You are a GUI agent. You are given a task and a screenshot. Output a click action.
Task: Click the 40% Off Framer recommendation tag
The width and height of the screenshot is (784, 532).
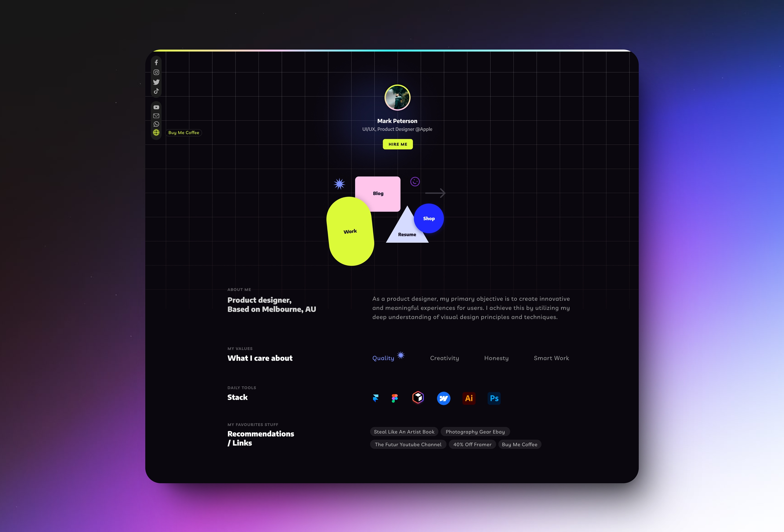(472, 444)
